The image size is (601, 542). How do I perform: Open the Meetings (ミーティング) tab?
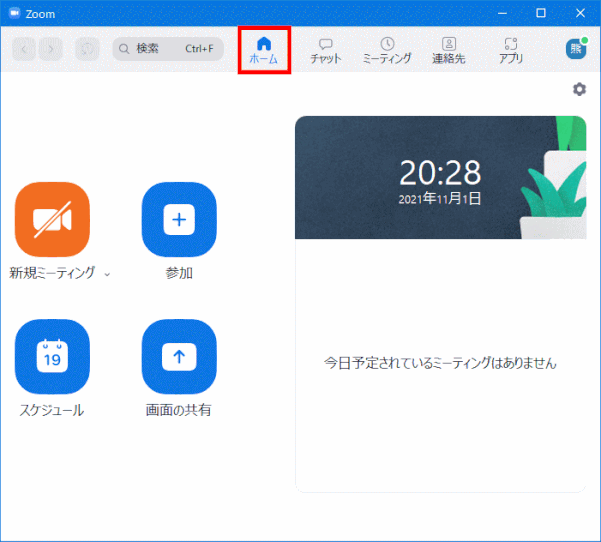click(387, 50)
